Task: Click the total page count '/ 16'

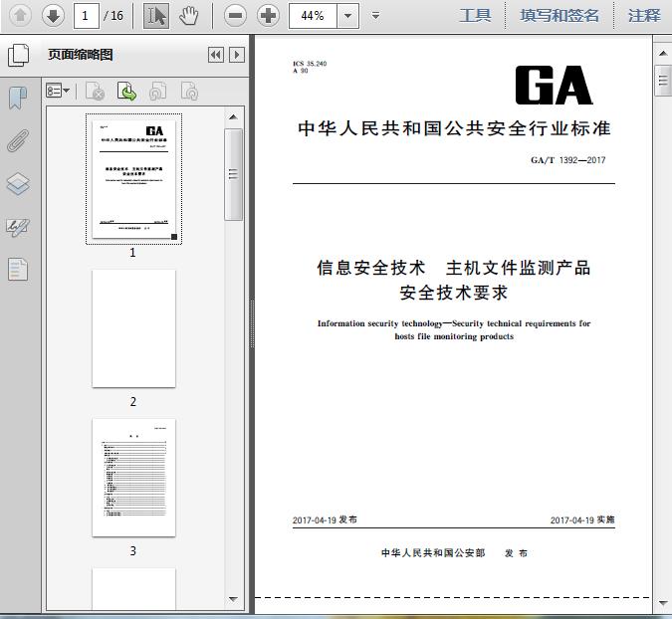Action: [113, 16]
